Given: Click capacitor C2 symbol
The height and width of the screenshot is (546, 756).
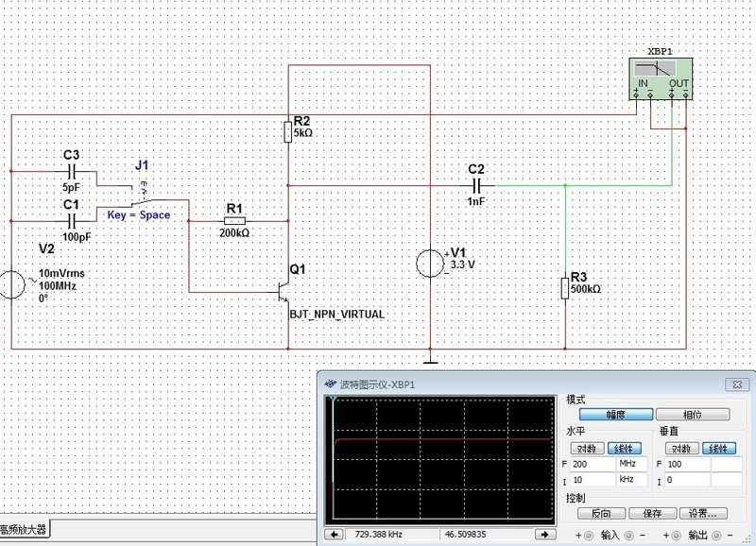Looking at the screenshot, I should click(477, 185).
